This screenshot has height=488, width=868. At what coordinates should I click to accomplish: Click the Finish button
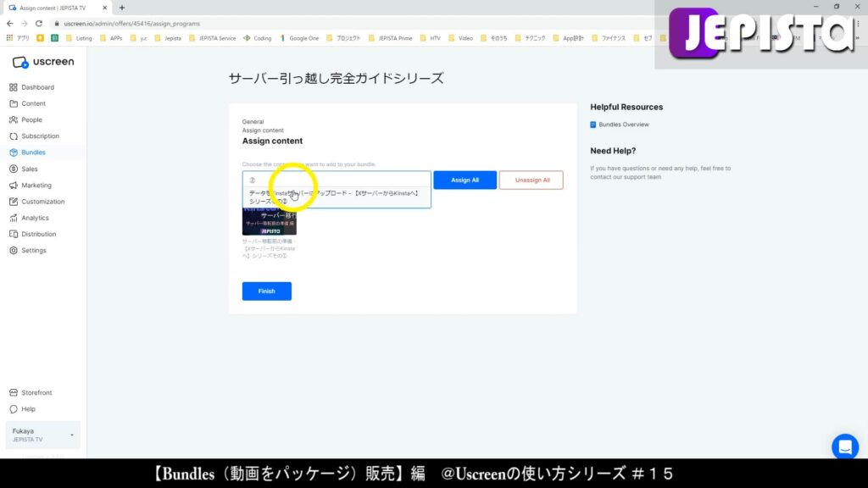point(267,291)
